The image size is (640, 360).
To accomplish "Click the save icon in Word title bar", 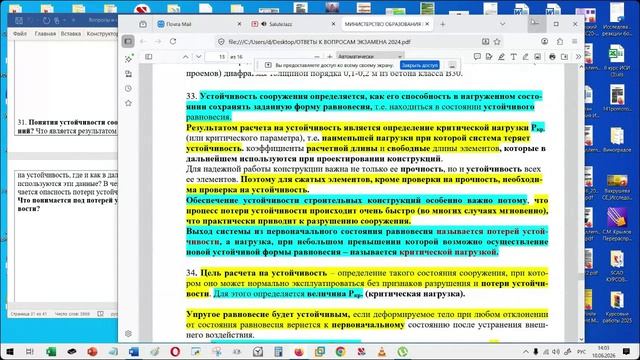I will (x=19, y=20).
